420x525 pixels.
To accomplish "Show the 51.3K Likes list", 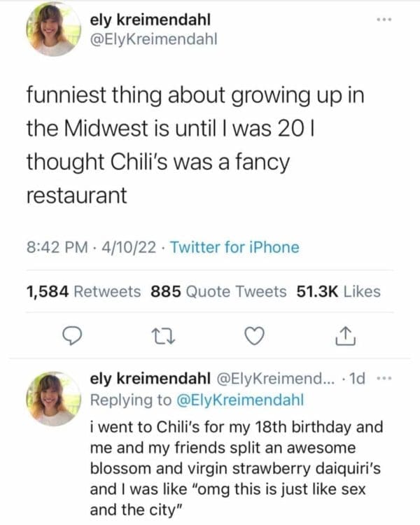I will pyautogui.click(x=339, y=291).
